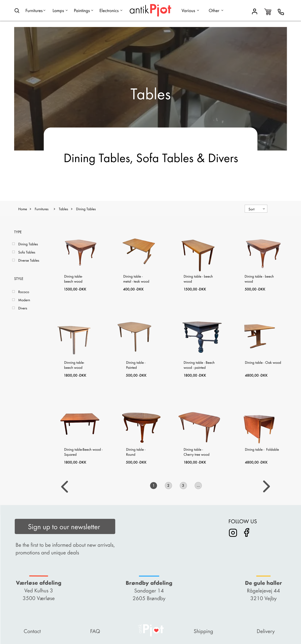The height and width of the screenshot is (644, 301).
Task: Check the Dining Tables type filter
Action: [13, 244]
